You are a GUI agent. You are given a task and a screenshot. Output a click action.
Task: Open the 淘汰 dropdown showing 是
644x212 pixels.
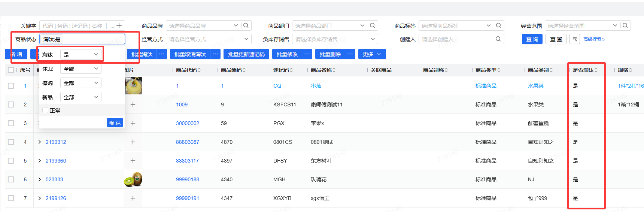(x=81, y=55)
